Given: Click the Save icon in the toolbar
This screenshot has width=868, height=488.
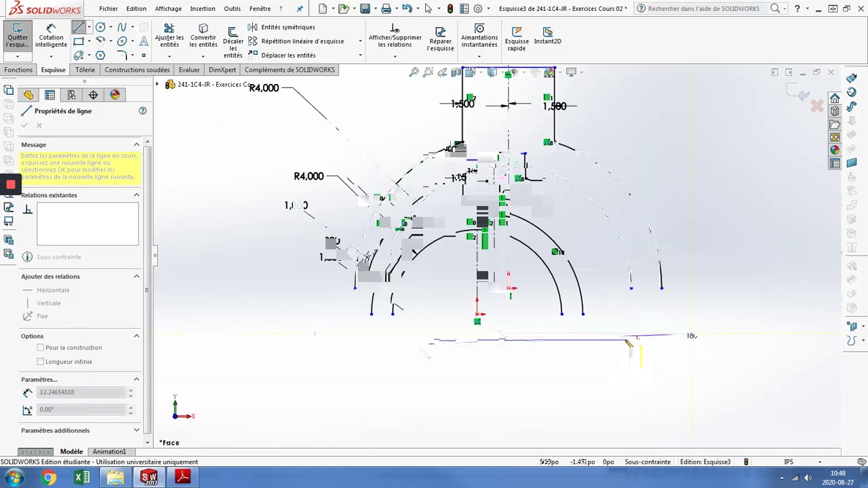Looking at the screenshot, I should [x=365, y=9].
